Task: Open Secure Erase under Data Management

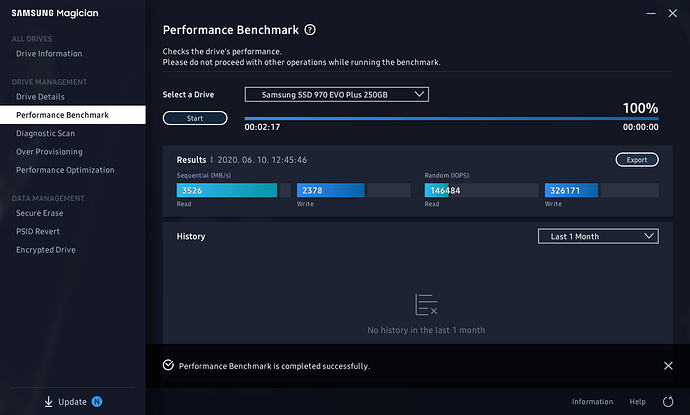Action: point(39,214)
